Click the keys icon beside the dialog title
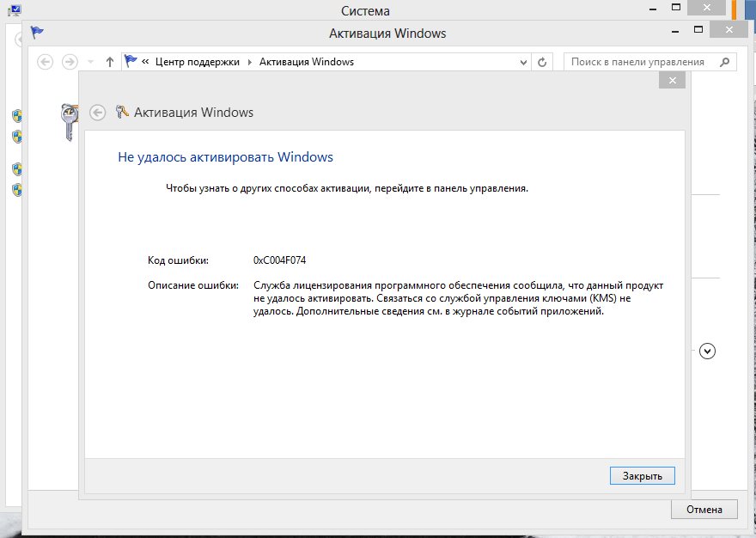Screen dimensions: 756x538 coord(122,113)
